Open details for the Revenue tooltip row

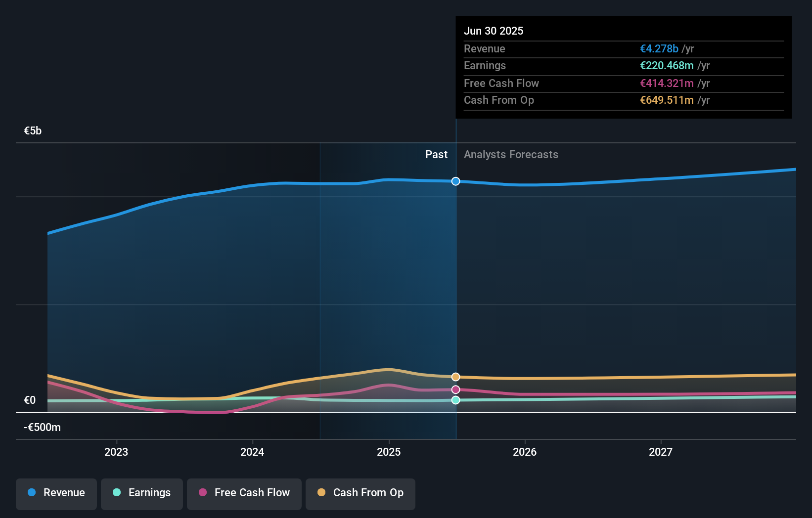pos(624,49)
